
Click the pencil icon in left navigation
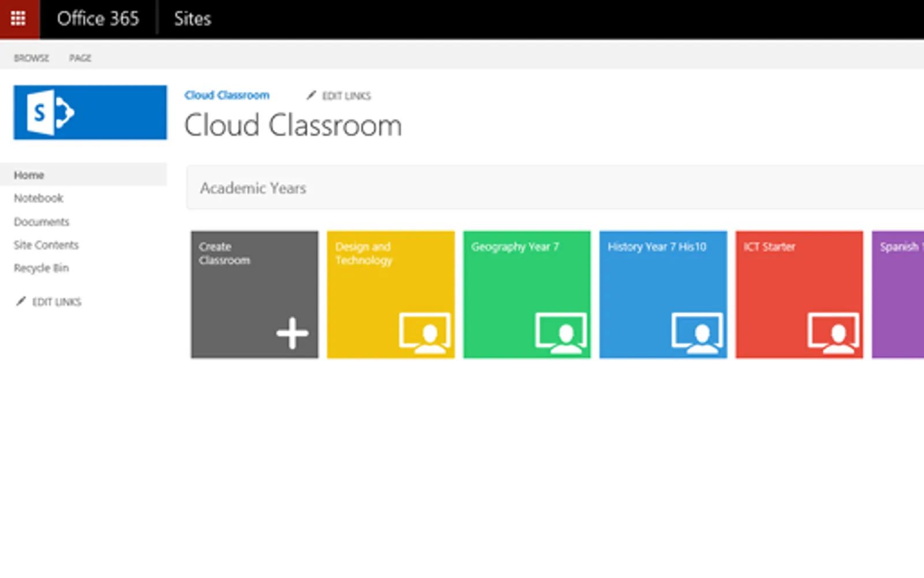[21, 301]
